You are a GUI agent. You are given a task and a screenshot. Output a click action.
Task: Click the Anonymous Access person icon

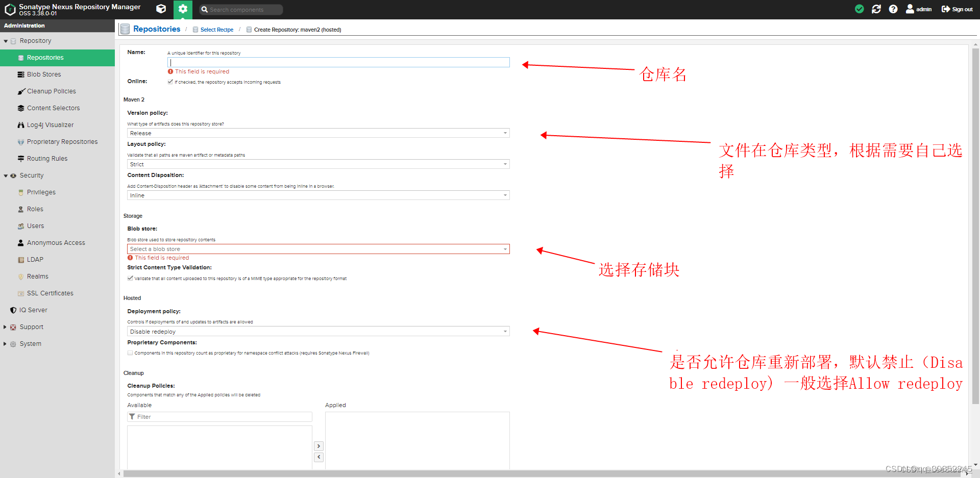pyautogui.click(x=21, y=243)
